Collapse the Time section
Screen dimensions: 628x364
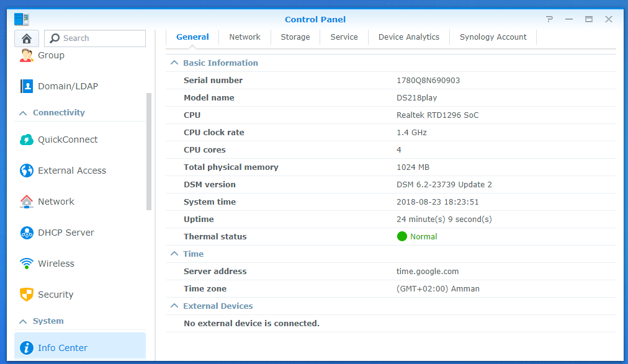[x=174, y=254]
